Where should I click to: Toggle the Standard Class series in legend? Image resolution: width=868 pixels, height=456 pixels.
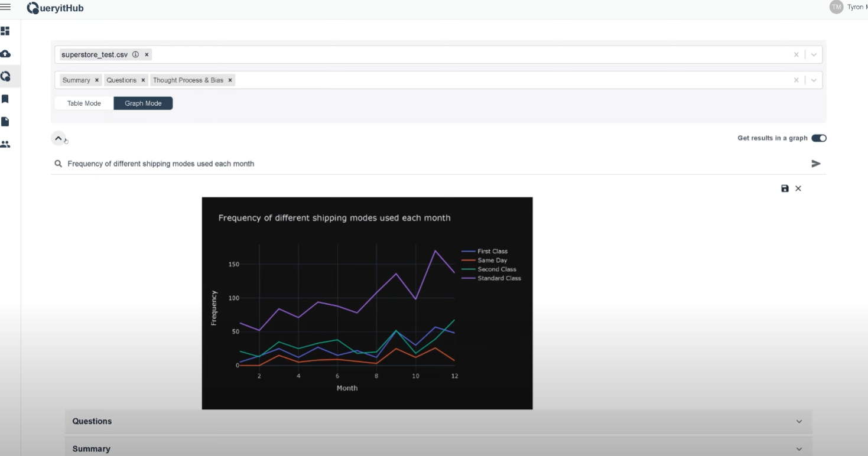(499, 278)
